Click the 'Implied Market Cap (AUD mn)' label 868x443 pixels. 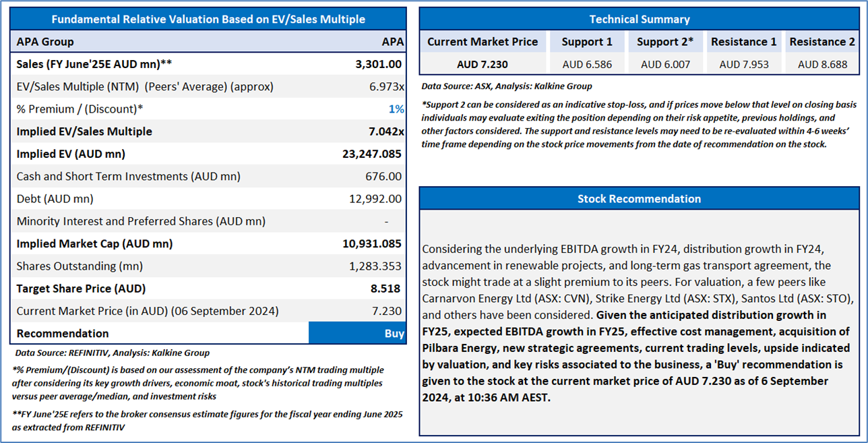point(94,243)
